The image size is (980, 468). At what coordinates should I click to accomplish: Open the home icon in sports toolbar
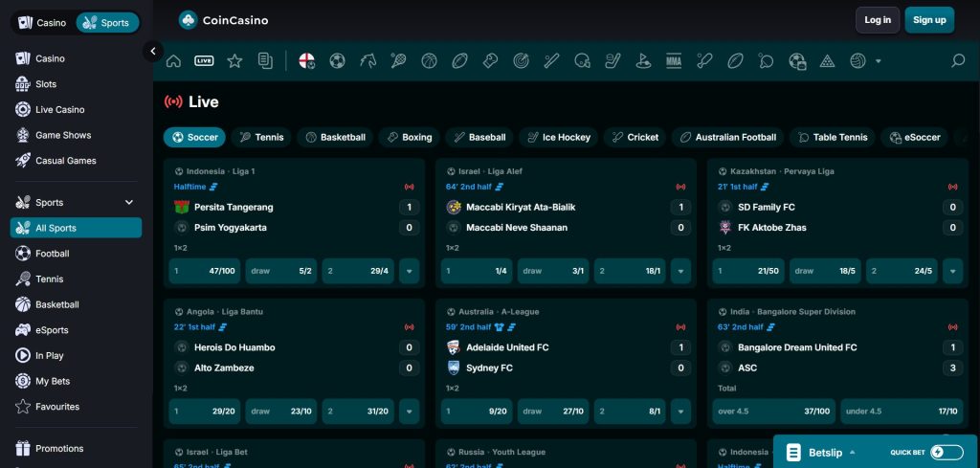pyautogui.click(x=173, y=61)
